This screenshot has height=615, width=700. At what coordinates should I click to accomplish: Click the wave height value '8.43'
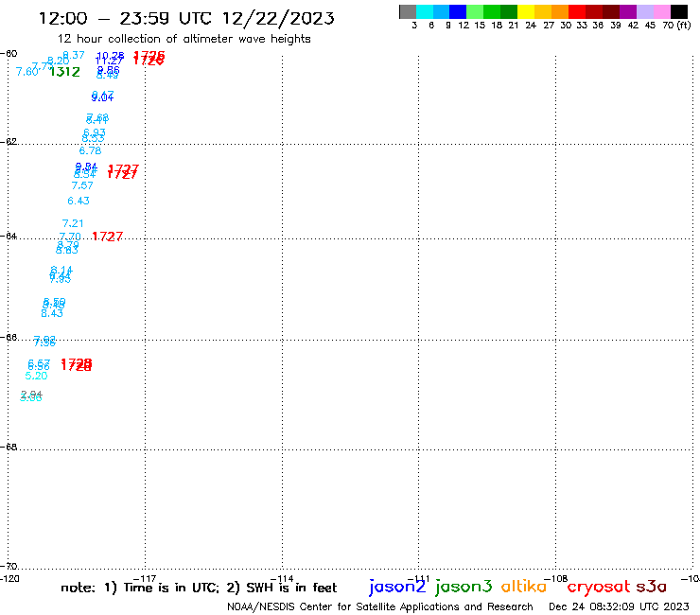[x=52, y=313]
